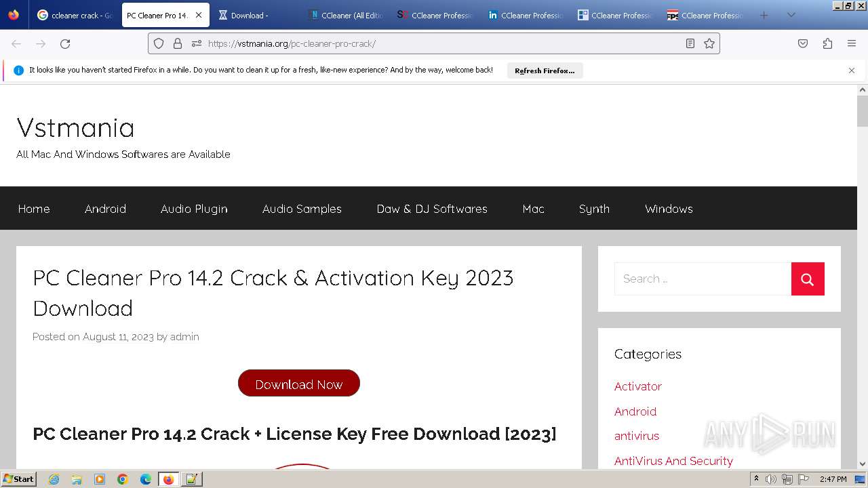Open the Android menu item
Screen dimensions: 868x488
pos(105,209)
